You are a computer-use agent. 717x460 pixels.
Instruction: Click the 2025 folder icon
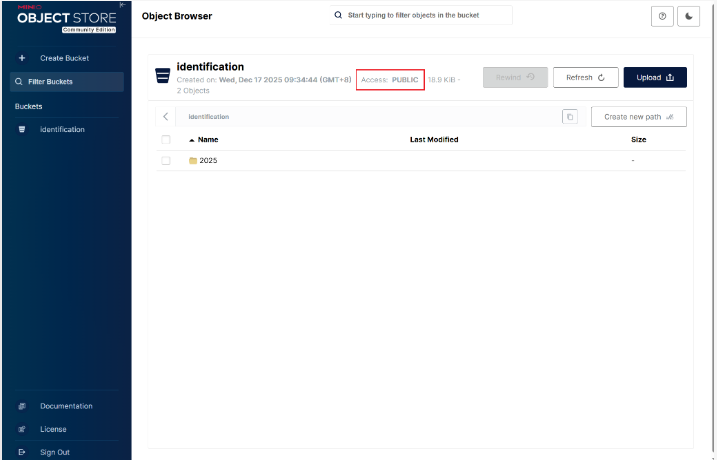point(193,161)
